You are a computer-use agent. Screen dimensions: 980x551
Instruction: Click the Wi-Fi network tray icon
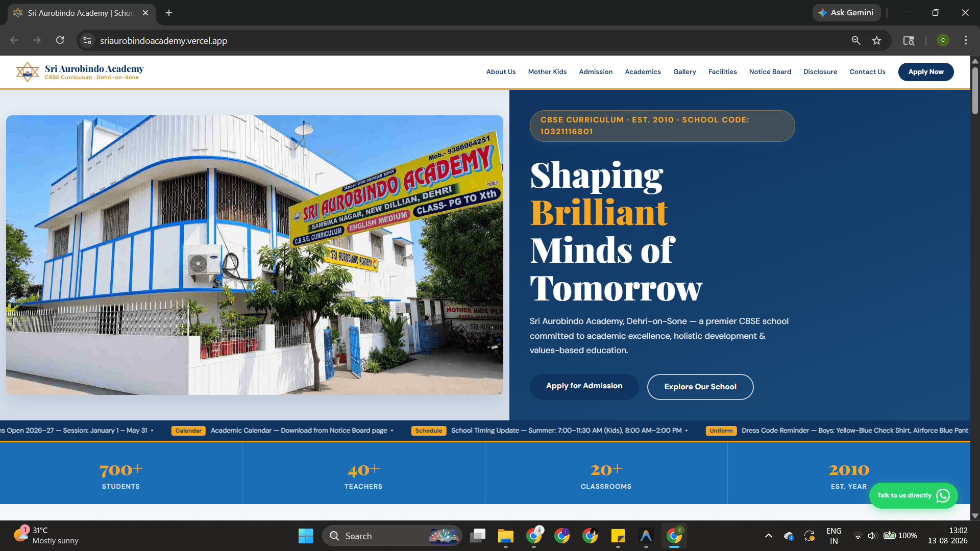[858, 536]
